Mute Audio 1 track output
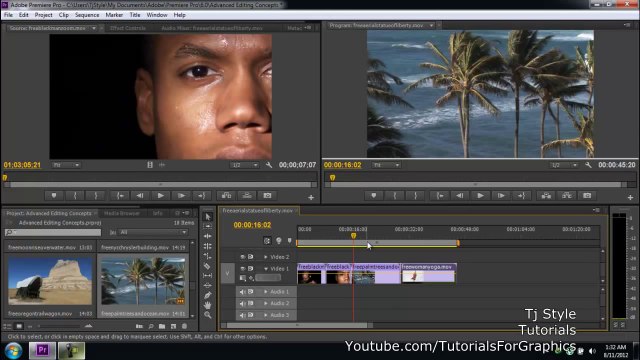Image resolution: width=640 pixels, height=360 pixels. coord(242,292)
